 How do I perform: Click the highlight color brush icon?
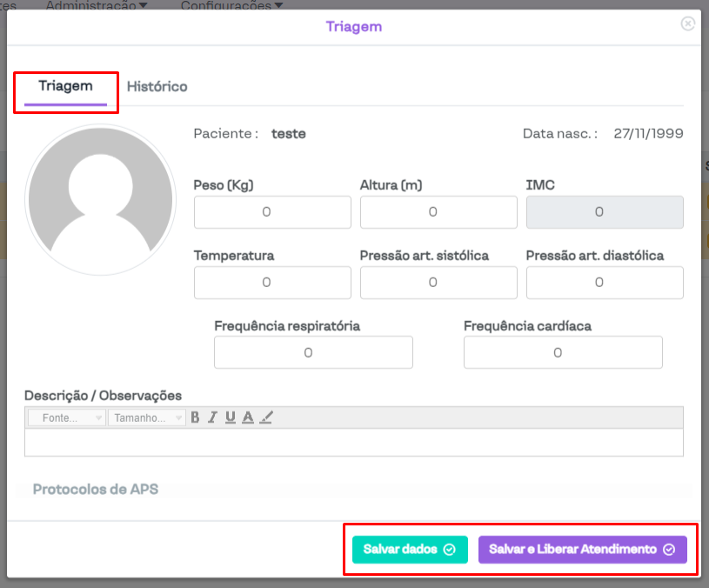pyautogui.click(x=266, y=418)
